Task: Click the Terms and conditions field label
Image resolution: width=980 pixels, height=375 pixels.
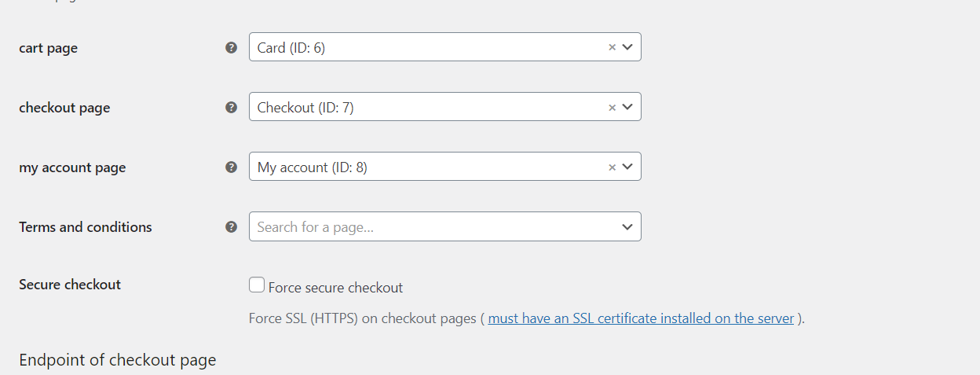Action: click(x=86, y=227)
